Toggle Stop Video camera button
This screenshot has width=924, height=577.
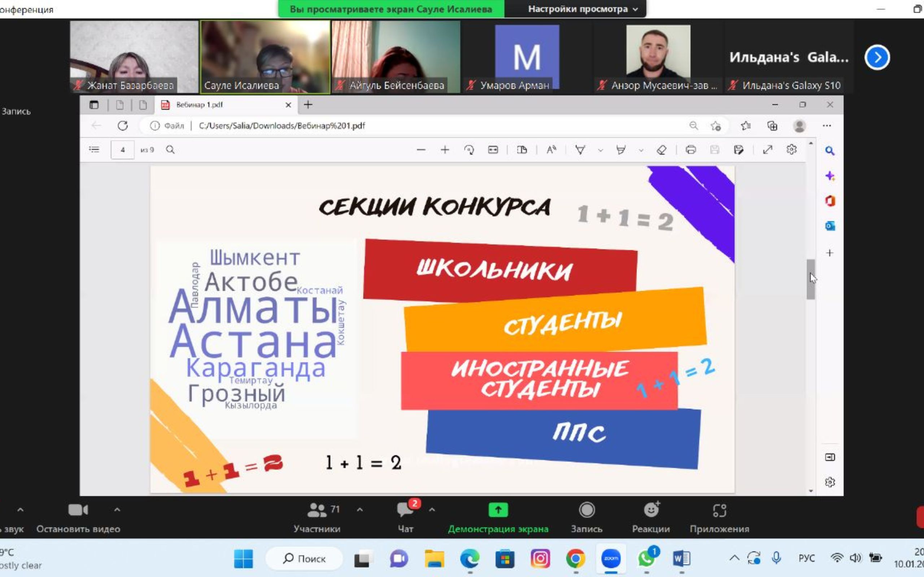click(78, 510)
